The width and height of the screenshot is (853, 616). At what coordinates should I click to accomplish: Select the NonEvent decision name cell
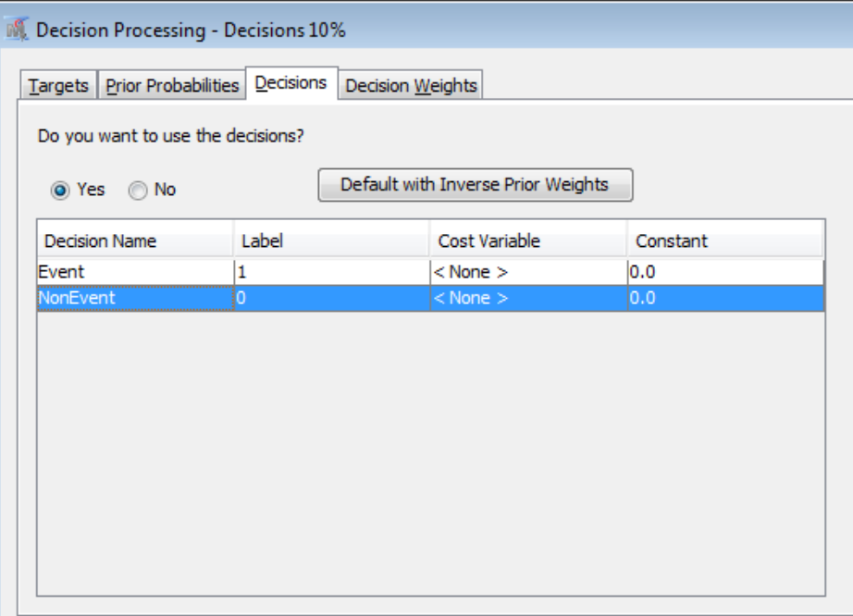(x=134, y=299)
